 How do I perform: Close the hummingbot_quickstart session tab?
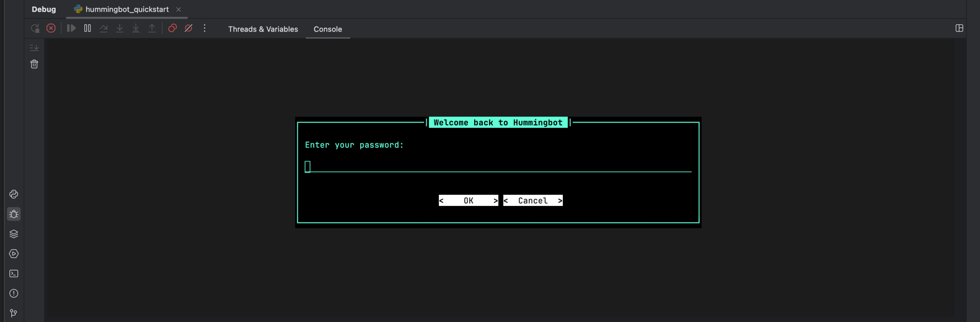click(179, 9)
